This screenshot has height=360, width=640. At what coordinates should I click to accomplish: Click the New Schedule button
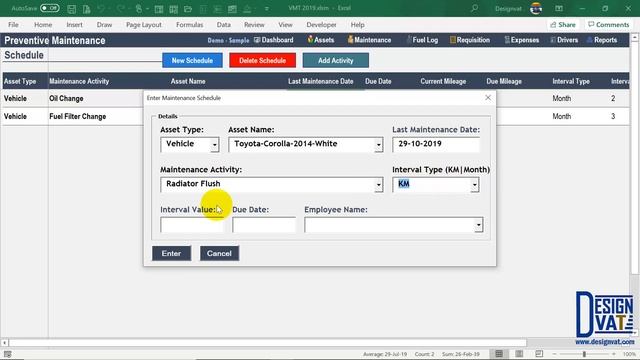point(192,60)
